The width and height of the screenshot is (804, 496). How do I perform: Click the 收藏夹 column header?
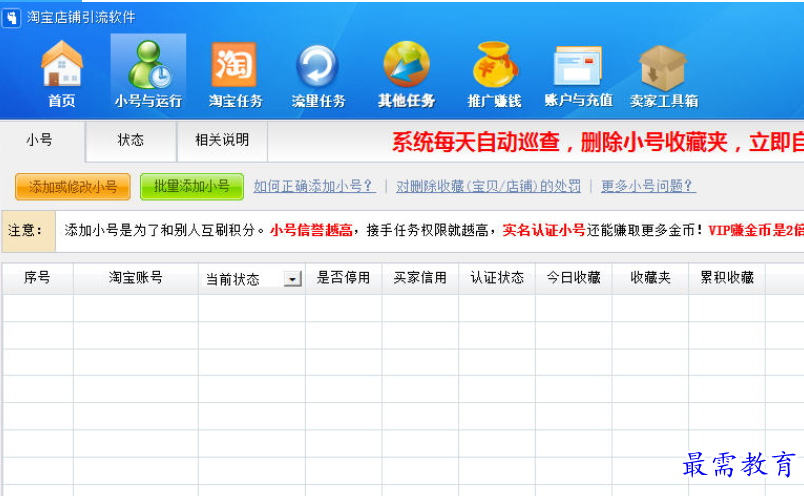(x=650, y=278)
